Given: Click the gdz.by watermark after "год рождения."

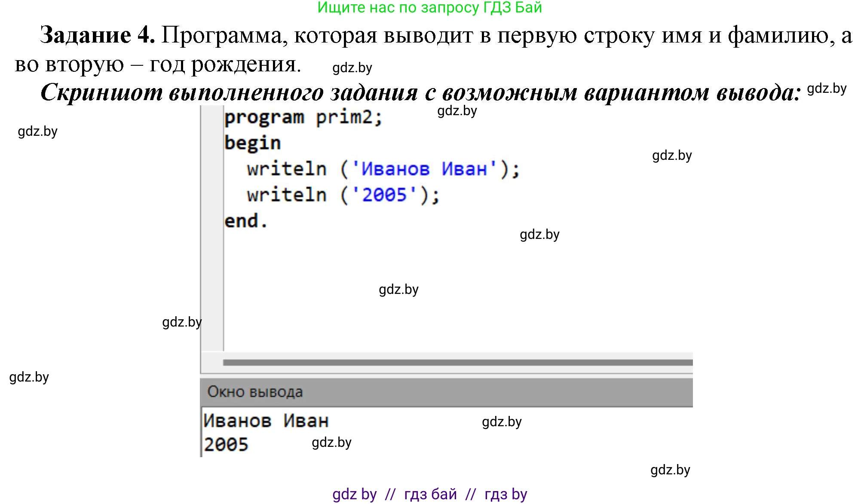Looking at the screenshot, I should 352,68.
